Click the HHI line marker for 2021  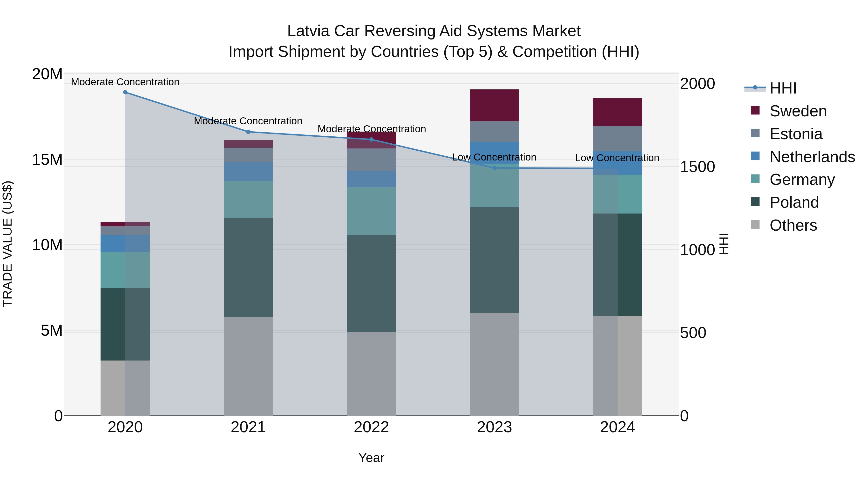click(x=248, y=132)
